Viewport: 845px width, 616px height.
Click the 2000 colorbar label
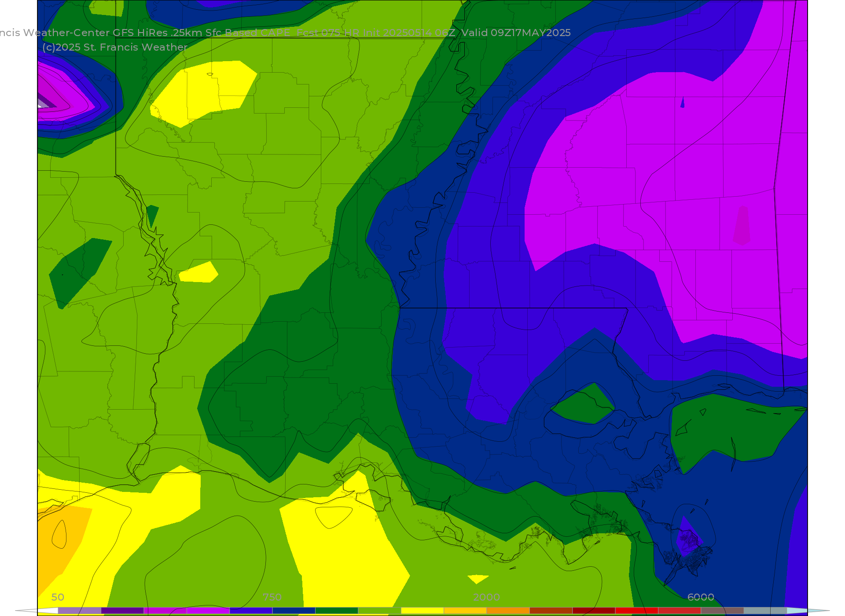click(486, 597)
